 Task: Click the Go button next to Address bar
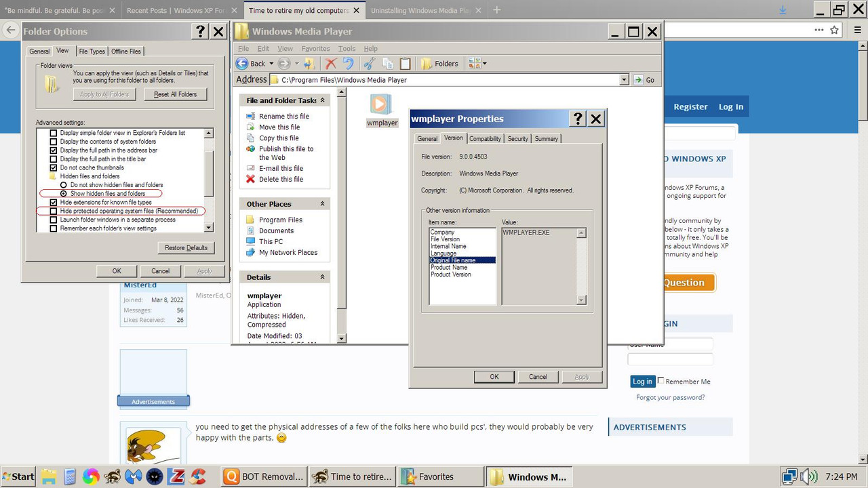644,80
